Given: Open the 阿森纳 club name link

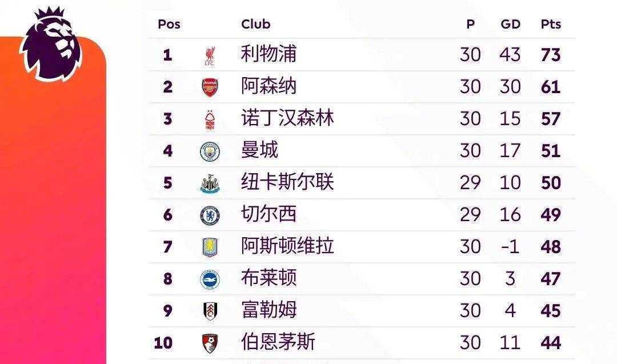Looking at the screenshot, I should pos(269,87).
